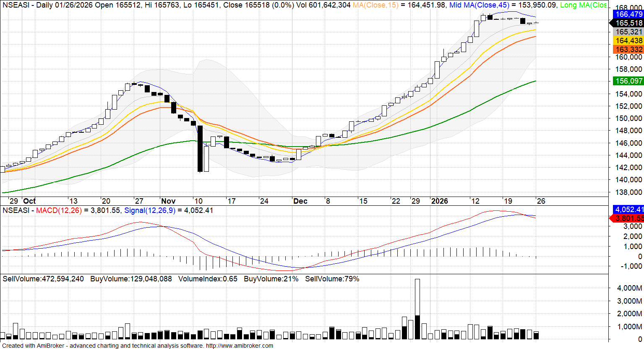Select the yellow 164,438 value tag
Image resolution: width=644 pixels, height=349 pixels.
pos(628,41)
